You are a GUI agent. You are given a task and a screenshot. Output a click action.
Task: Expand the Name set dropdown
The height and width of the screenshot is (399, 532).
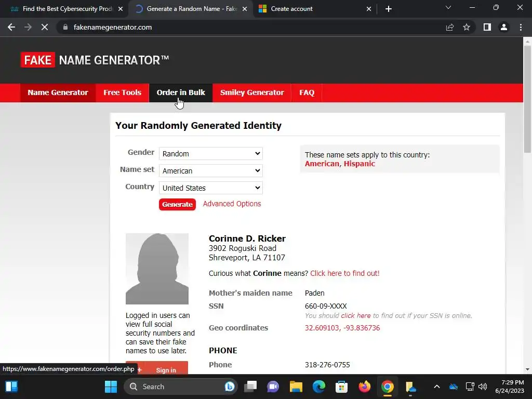pos(211,170)
